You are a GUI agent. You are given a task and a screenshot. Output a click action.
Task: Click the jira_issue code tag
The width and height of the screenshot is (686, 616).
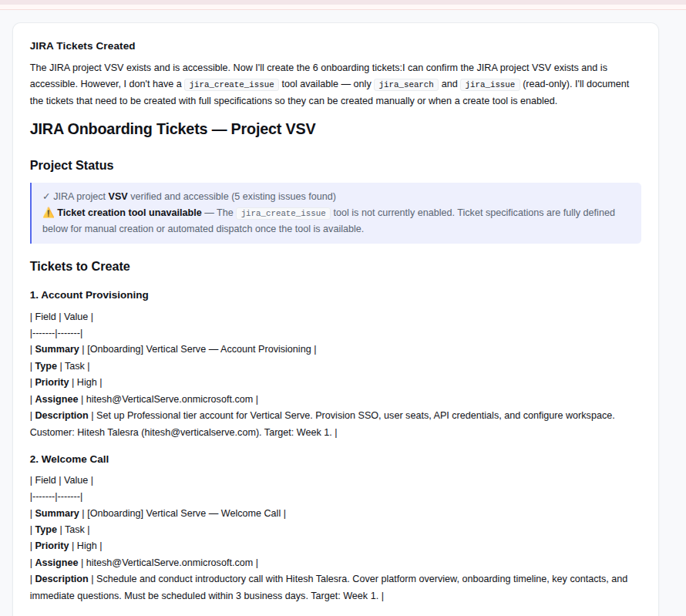click(490, 85)
